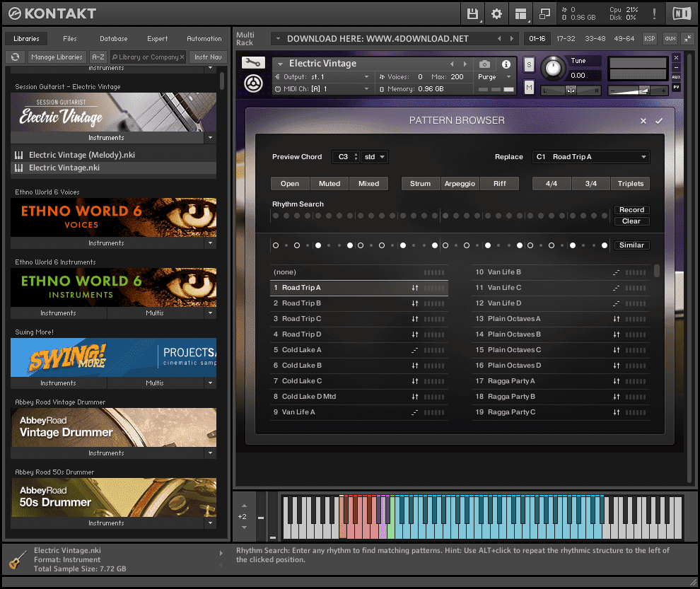Open the std chord type dropdown
700x589 pixels.
click(x=375, y=157)
